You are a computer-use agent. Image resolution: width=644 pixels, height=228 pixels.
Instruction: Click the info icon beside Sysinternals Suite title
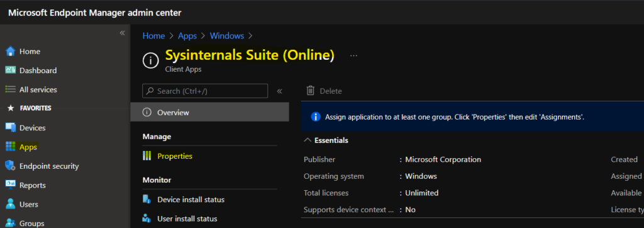pos(150,60)
